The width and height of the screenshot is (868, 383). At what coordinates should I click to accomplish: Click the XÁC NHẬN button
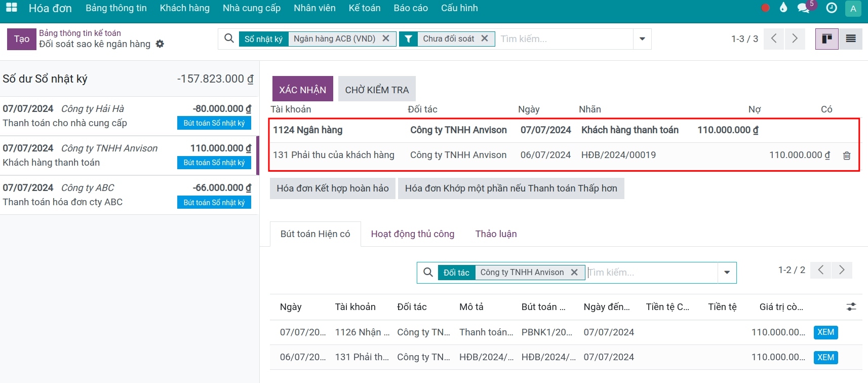pos(303,89)
